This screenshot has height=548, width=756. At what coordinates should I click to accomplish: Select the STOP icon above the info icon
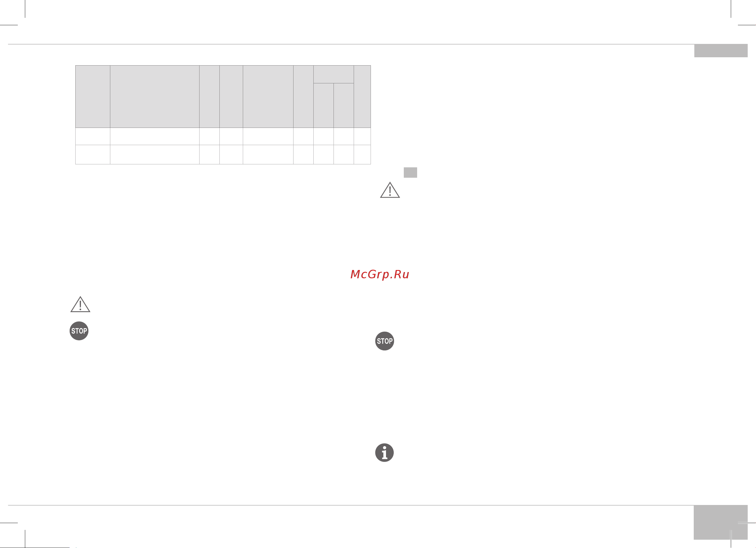pyautogui.click(x=385, y=341)
